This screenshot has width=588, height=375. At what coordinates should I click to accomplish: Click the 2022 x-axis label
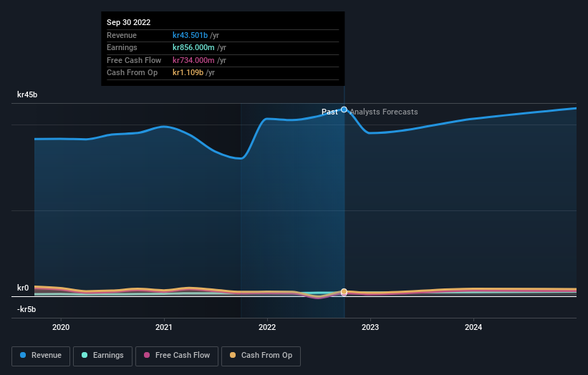point(267,327)
